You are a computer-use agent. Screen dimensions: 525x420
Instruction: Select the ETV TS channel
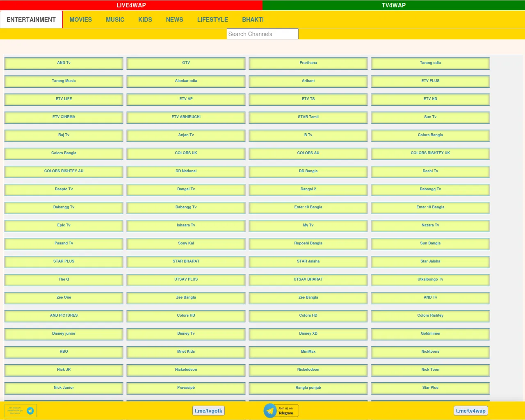point(308,99)
